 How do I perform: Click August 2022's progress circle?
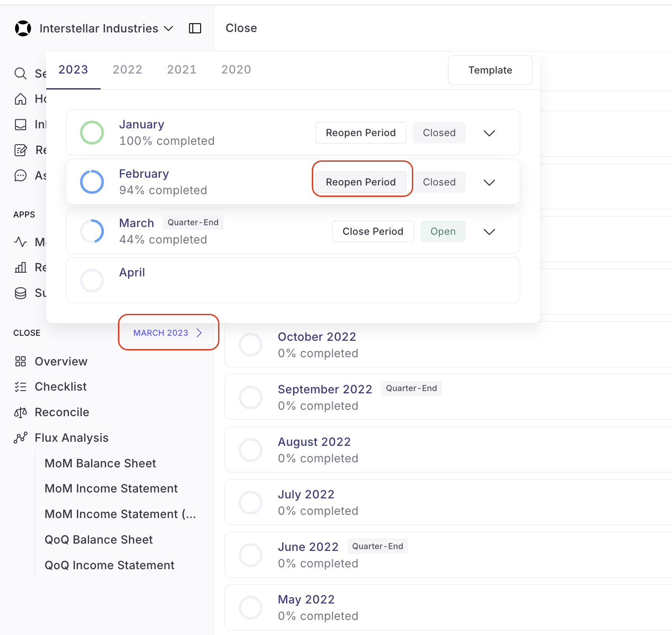coord(251,450)
